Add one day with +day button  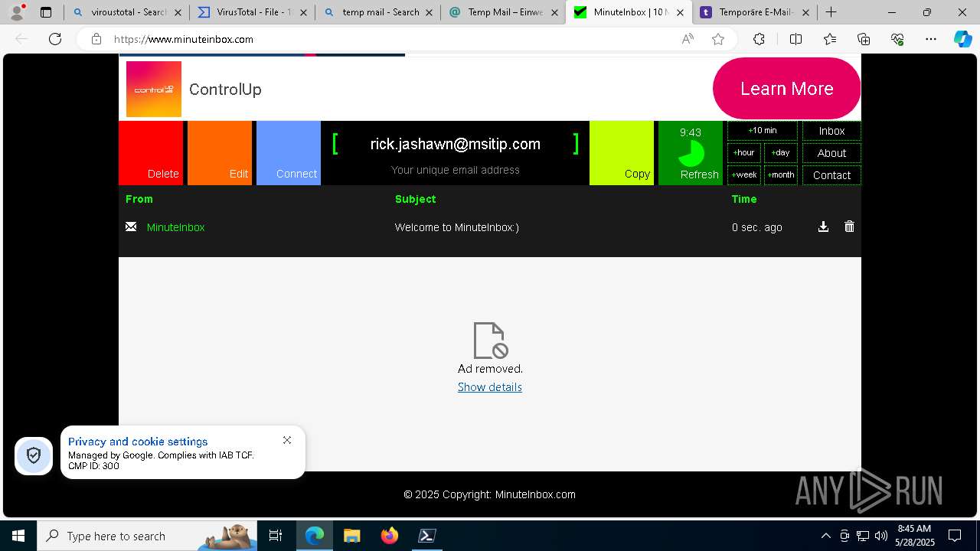coord(781,153)
